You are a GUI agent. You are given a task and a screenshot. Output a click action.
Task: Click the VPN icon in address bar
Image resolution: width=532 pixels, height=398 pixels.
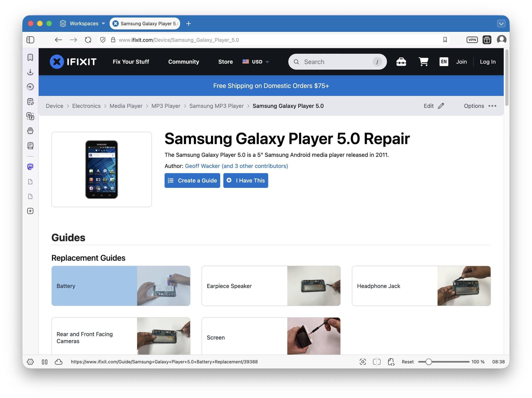tap(472, 40)
